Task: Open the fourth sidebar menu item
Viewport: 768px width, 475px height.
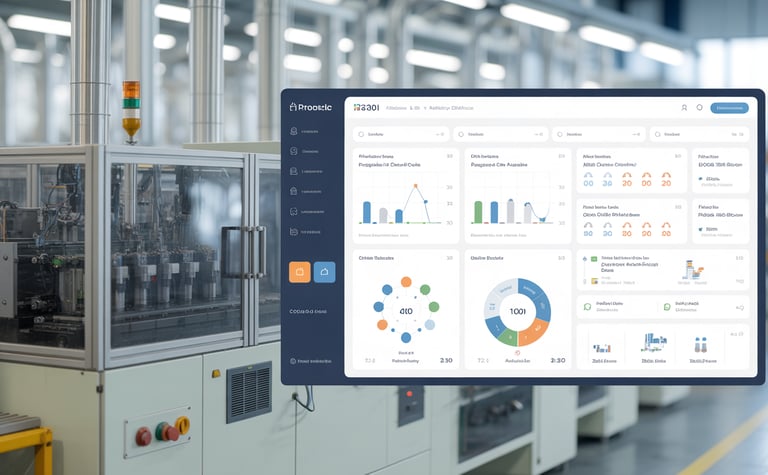Action: [x=306, y=191]
